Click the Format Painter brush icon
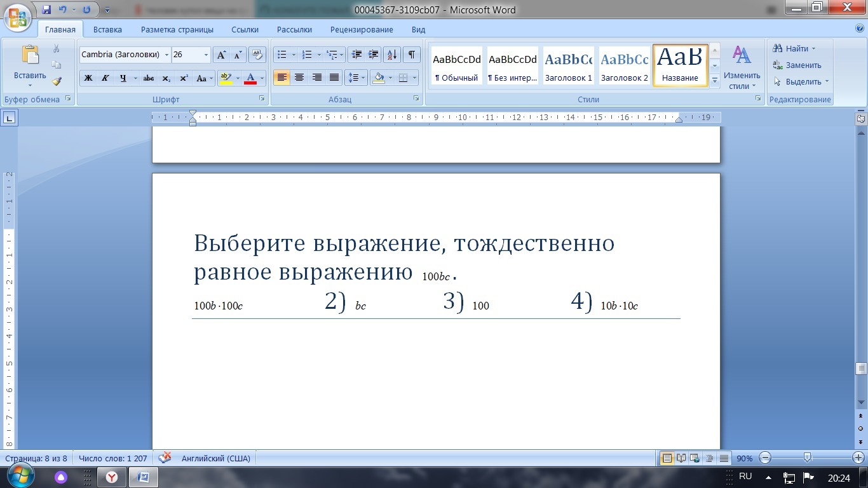The image size is (868, 488). tap(57, 81)
